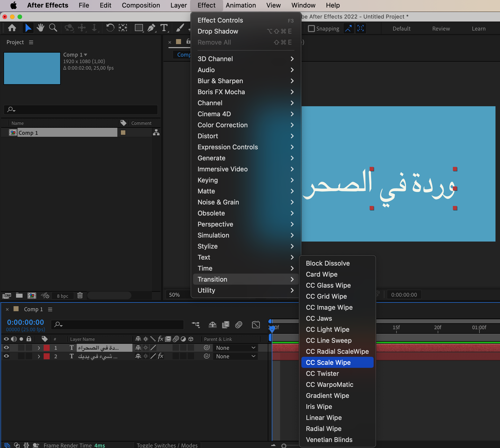
Task: Switch to the Review workspace
Action: [441, 29]
